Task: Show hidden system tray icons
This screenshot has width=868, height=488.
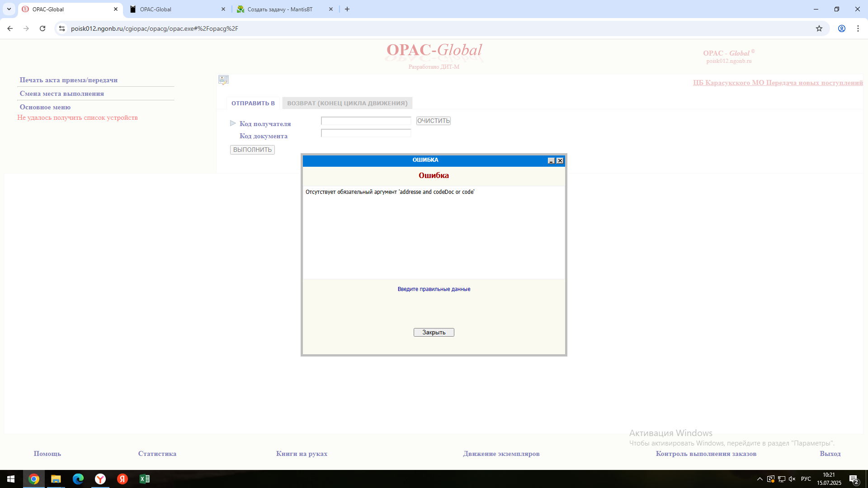Action: point(759,479)
